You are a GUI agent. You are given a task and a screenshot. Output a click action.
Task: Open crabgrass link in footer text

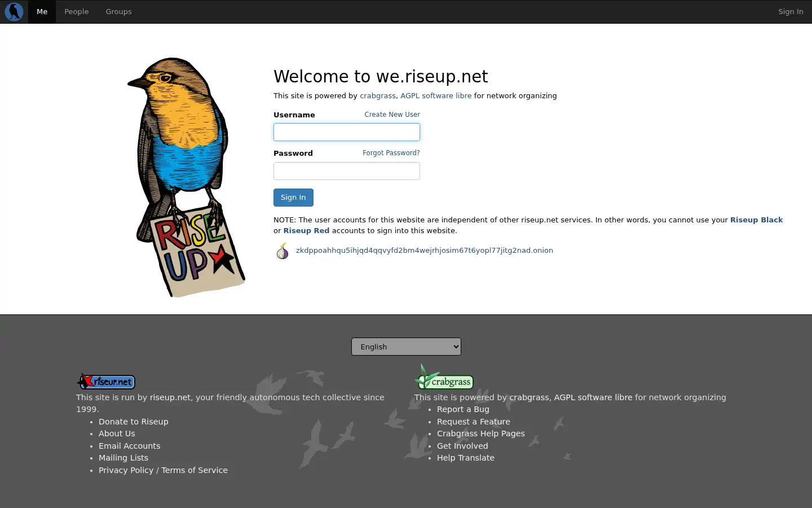point(529,397)
